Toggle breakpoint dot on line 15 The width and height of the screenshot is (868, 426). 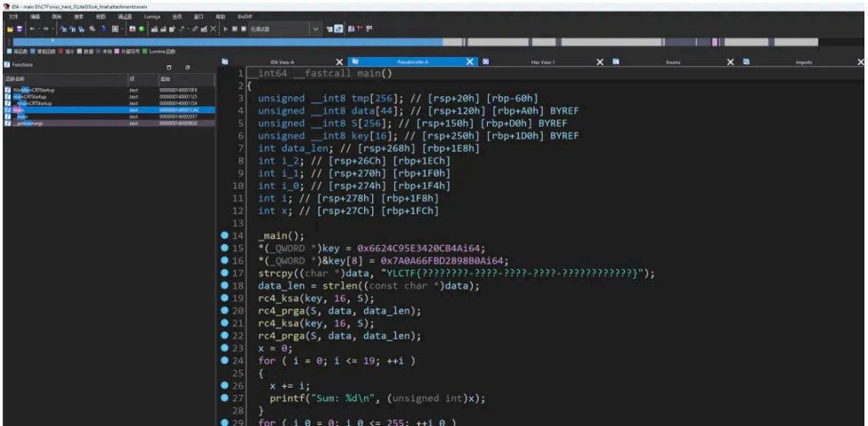coord(224,248)
